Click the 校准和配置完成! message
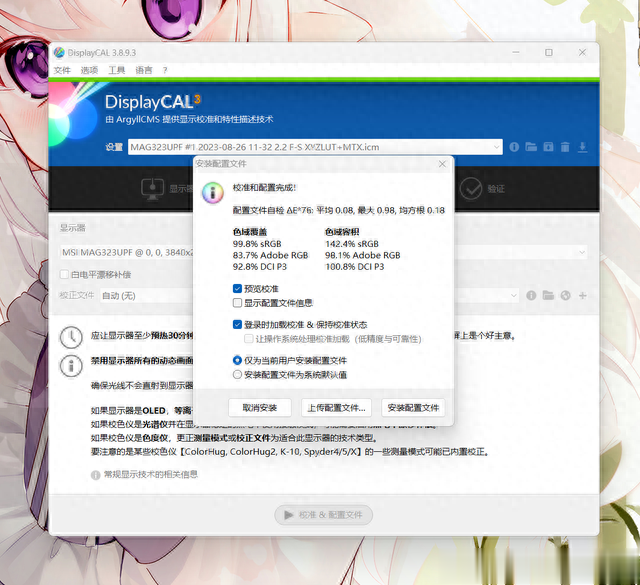The height and width of the screenshot is (585, 640). 264,188
